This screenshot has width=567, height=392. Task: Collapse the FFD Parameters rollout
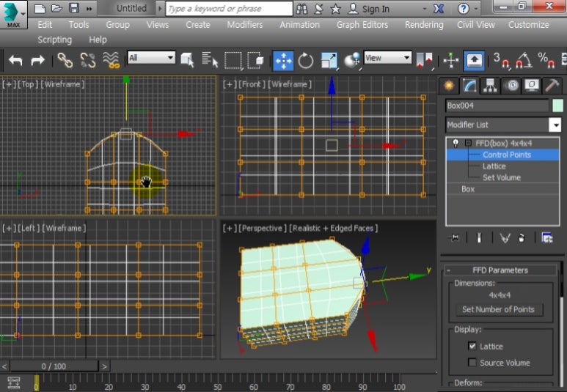[x=500, y=270]
